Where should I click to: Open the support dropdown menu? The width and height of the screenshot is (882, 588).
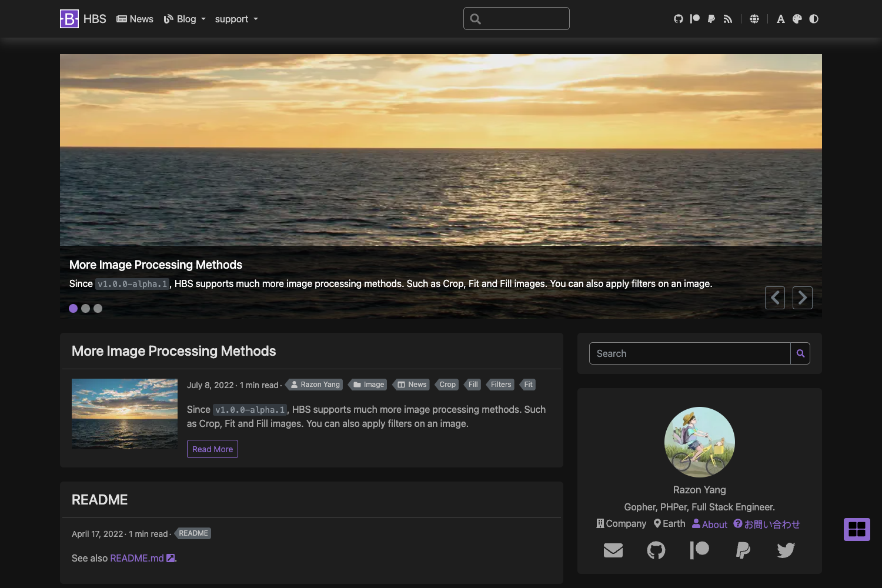click(236, 18)
